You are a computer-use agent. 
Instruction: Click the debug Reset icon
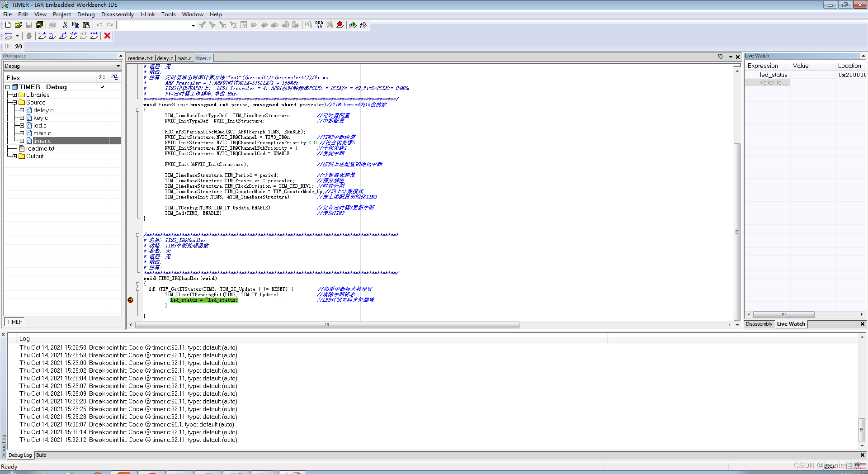point(9,36)
